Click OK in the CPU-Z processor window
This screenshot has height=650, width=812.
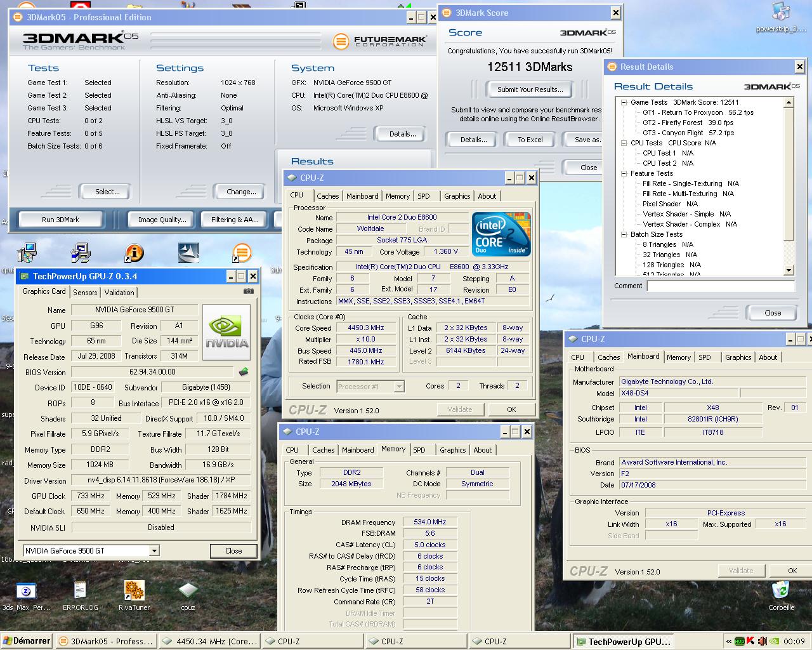point(511,409)
